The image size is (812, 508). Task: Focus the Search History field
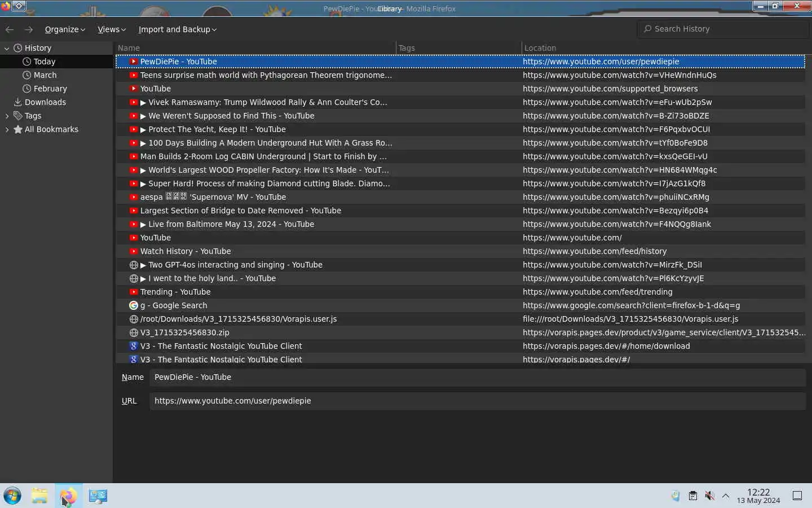(723, 29)
